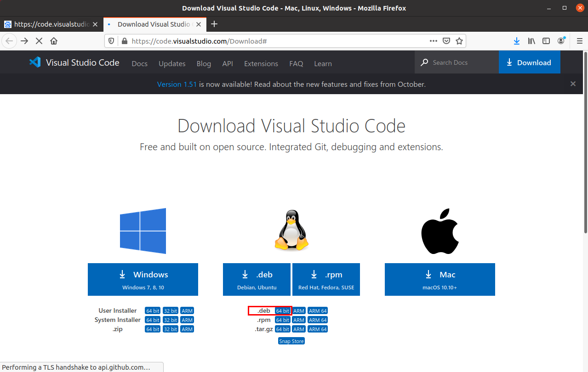
Task: Open Extensions in site navigation
Action: 261,64
